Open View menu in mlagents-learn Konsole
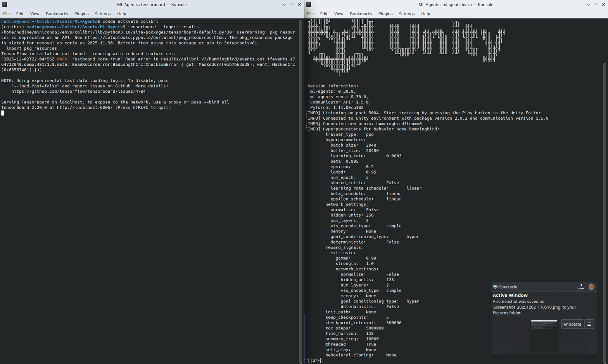Screen dimensions: 608x364 click(x=339, y=14)
